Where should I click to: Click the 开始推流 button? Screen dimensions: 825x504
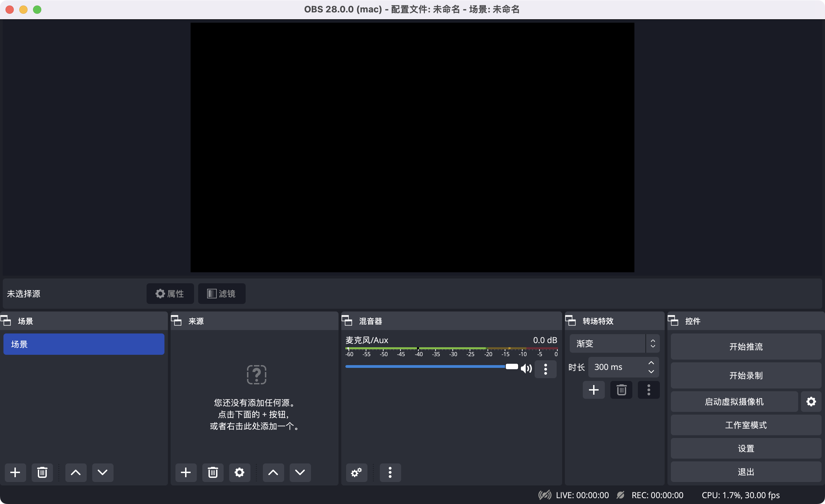tap(744, 347)
